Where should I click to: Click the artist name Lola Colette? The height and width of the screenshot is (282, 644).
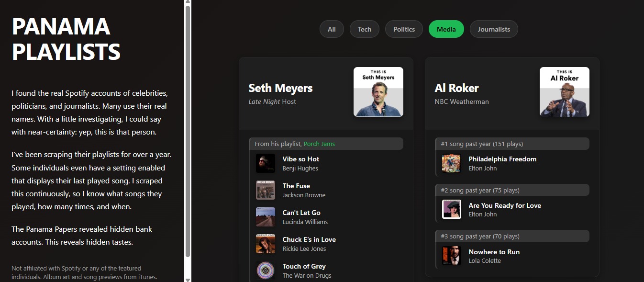coord(485,261)
